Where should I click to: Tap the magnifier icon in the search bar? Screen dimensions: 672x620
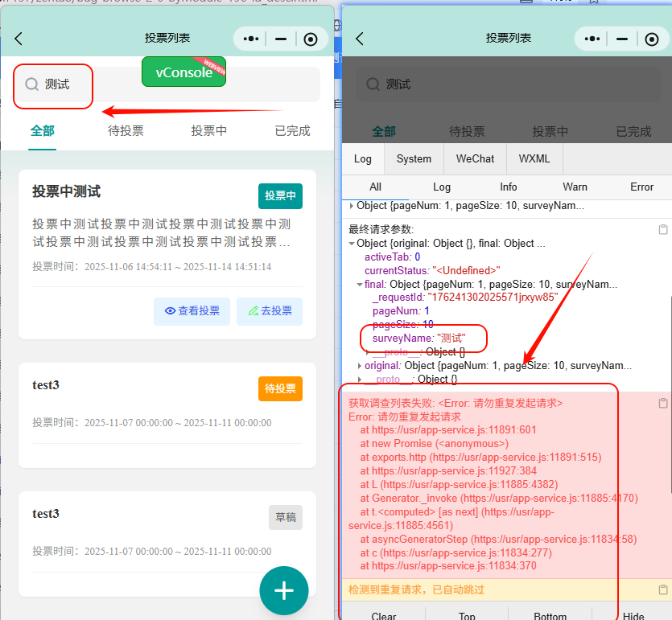pos(31,83)
